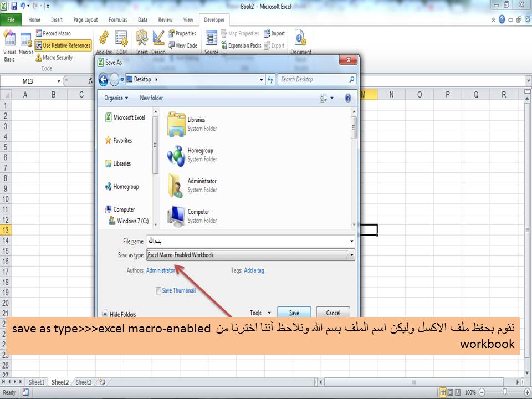
Task: Click Save button in dialog
Action: click(x=294, y=313)
